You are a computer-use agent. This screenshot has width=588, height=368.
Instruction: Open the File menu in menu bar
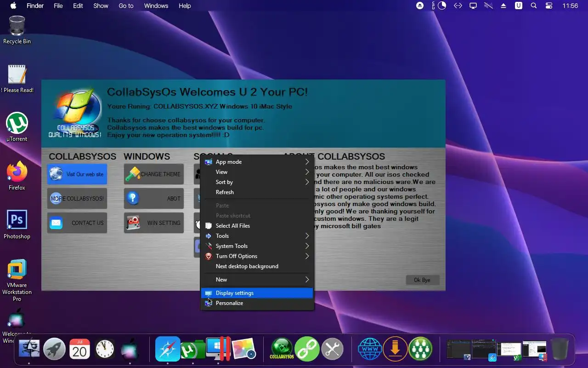pos(58,6)
